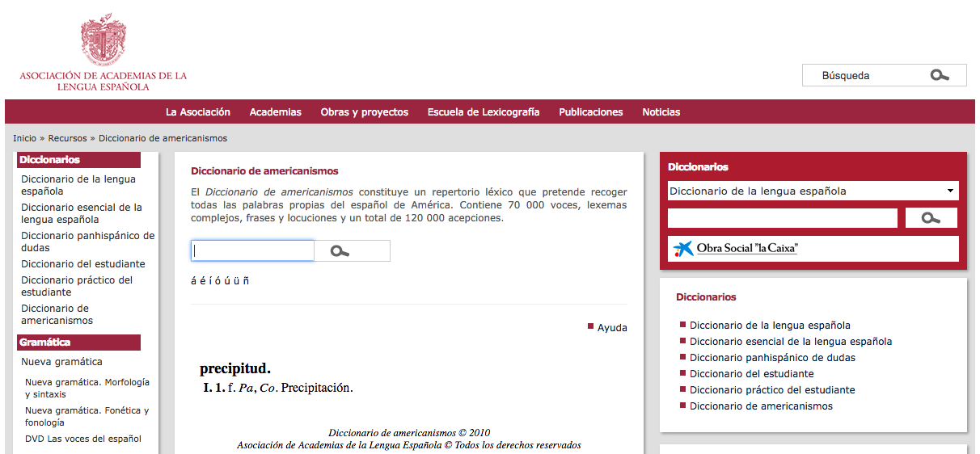
Task: Insert the ñ special character
Action: tap(246, 280)
